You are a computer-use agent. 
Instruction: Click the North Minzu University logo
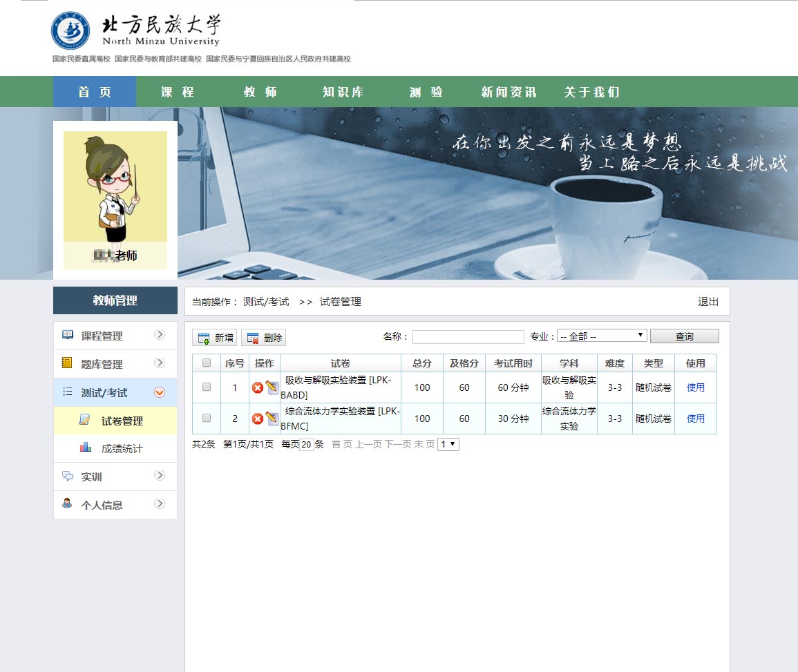click(70, 31)
